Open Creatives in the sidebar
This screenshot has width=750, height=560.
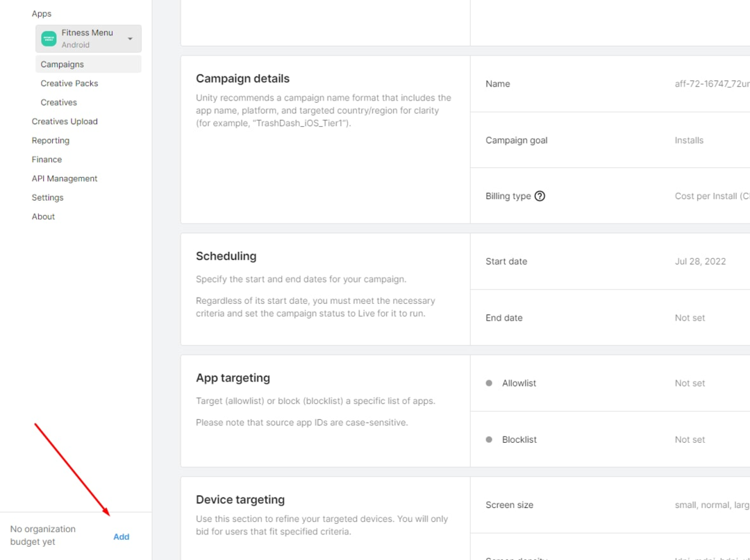59,103
